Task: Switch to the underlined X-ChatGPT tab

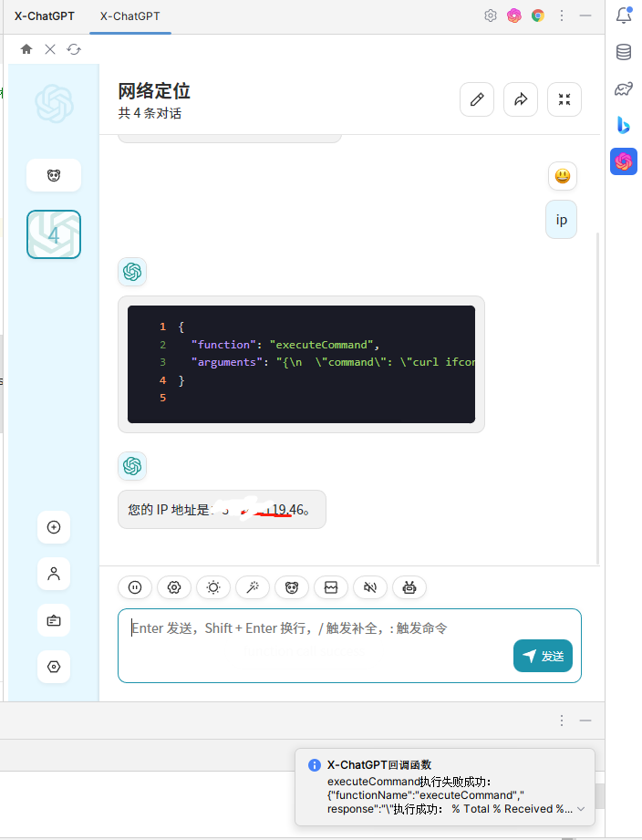Action: pos(129,16)
